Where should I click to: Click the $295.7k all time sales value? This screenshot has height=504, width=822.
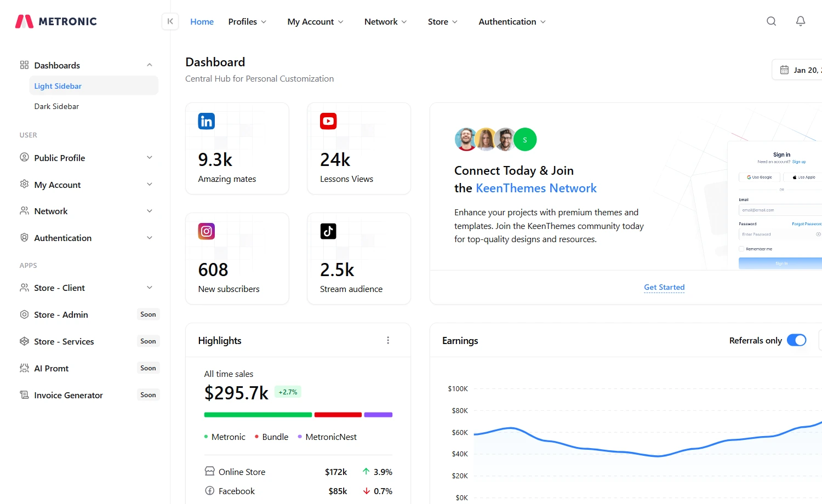pyautogui.click(x=236, y=393)
